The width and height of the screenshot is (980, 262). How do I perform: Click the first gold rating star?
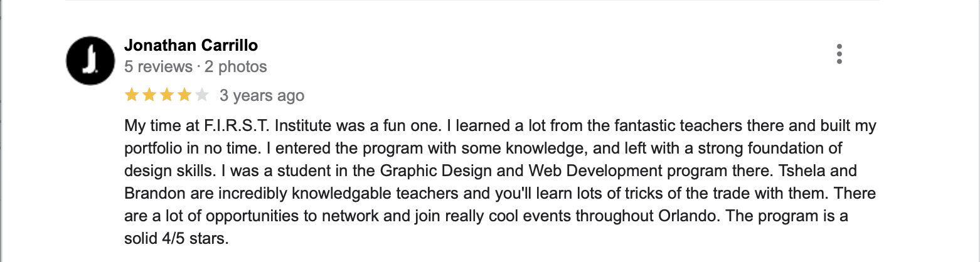[132, 95]
